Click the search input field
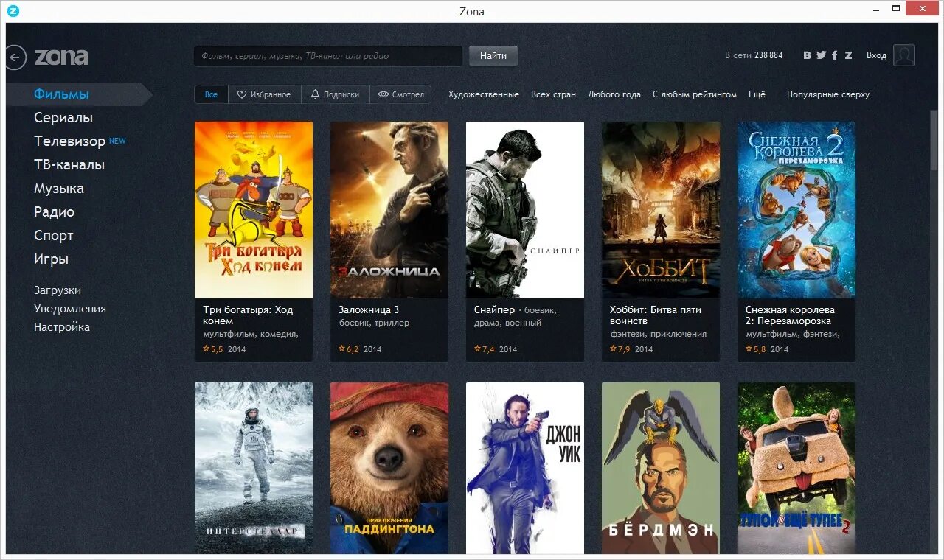The height and width of the screenshot is (560, 944). tap(328, 56)
